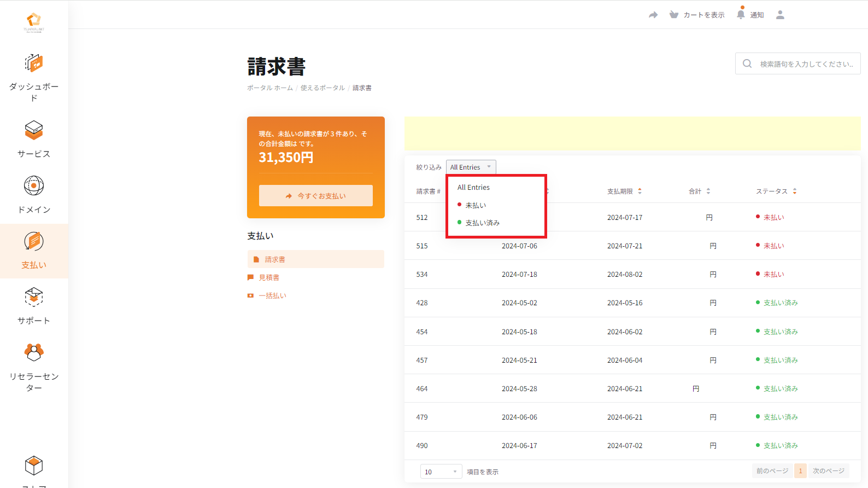The image size is (868, 488).
Task: Click page number 1 in pagination
Action: click(x=800, y=470)
